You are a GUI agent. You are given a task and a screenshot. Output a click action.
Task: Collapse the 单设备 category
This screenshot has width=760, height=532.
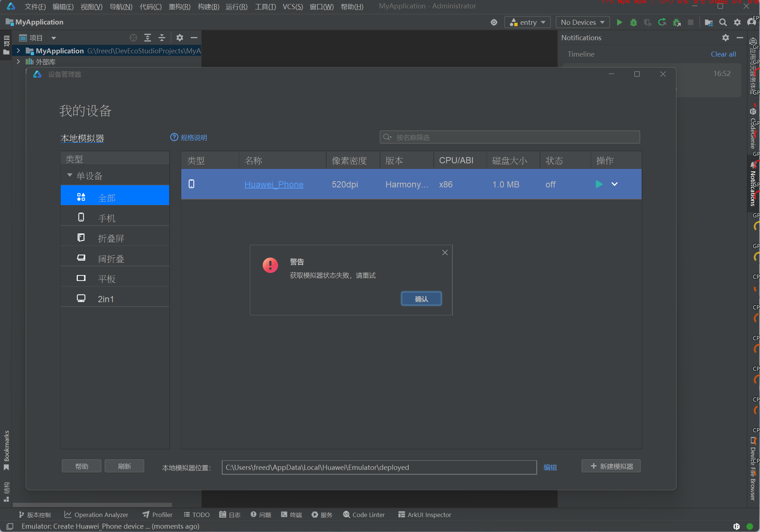tap(69, 175)
